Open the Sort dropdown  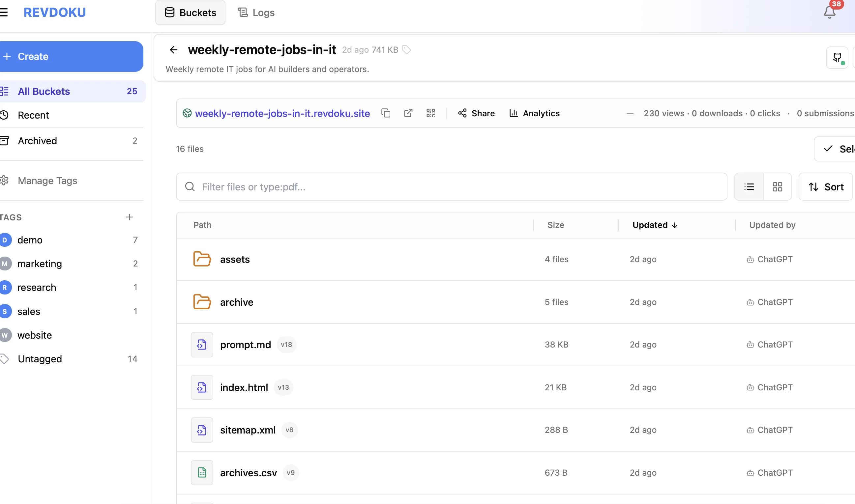[x=826, y=187]
